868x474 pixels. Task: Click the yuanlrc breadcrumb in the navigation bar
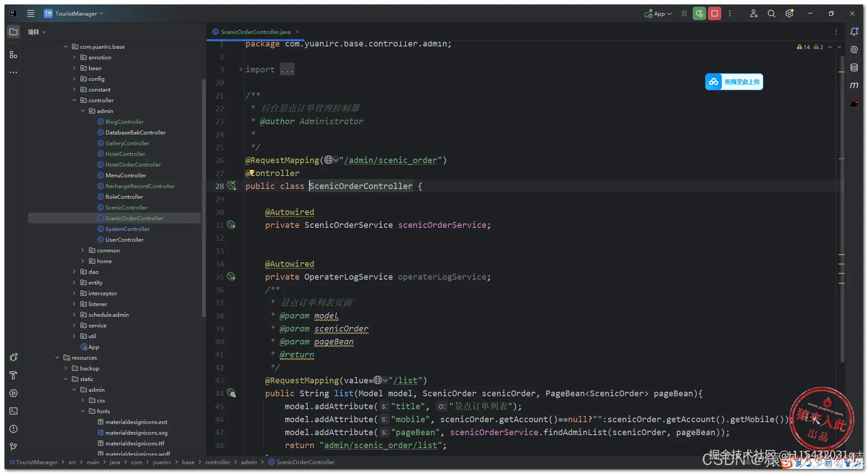[x=162, y=462]
